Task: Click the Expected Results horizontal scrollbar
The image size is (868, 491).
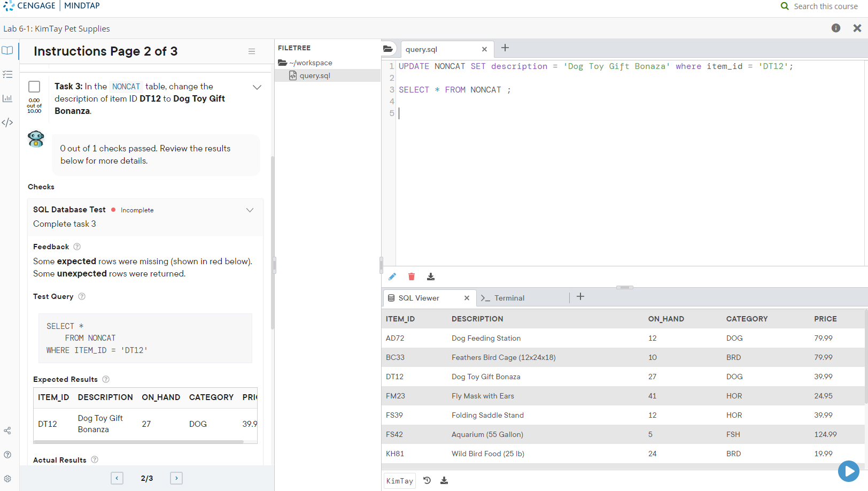Action: point(139,442)
